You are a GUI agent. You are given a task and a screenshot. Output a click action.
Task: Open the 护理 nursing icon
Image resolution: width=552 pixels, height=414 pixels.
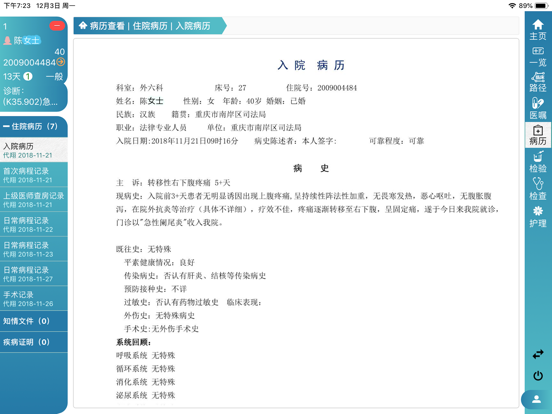[538, 216]
